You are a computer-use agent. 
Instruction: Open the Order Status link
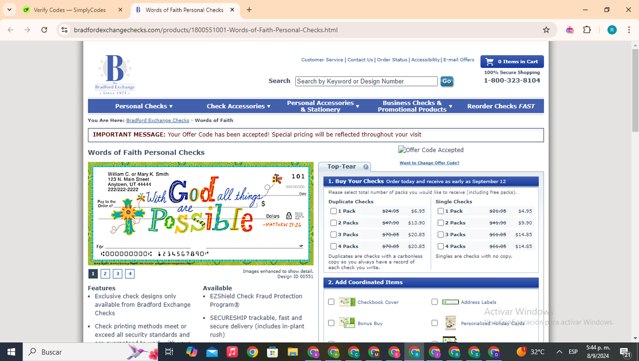click(x=392, y=59)
